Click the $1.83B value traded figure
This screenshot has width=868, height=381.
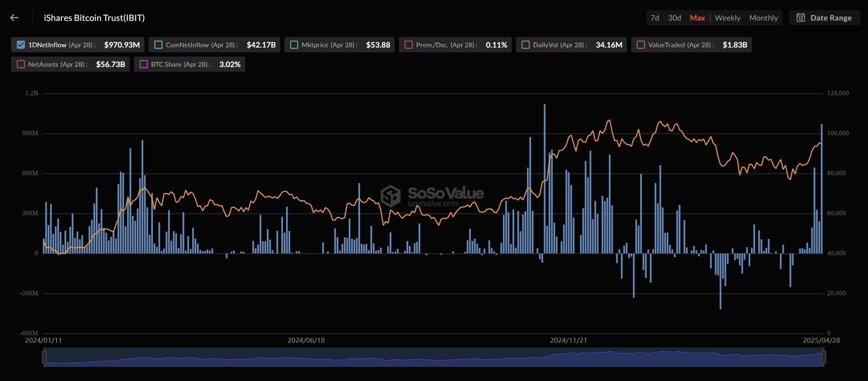(735, 45)
